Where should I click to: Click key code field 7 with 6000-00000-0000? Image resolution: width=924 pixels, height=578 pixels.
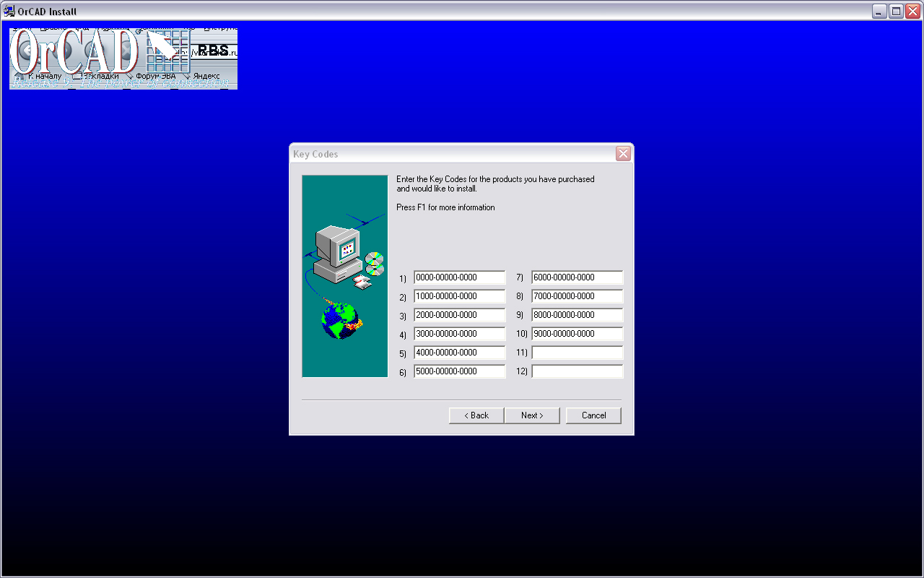pos(577,277)
